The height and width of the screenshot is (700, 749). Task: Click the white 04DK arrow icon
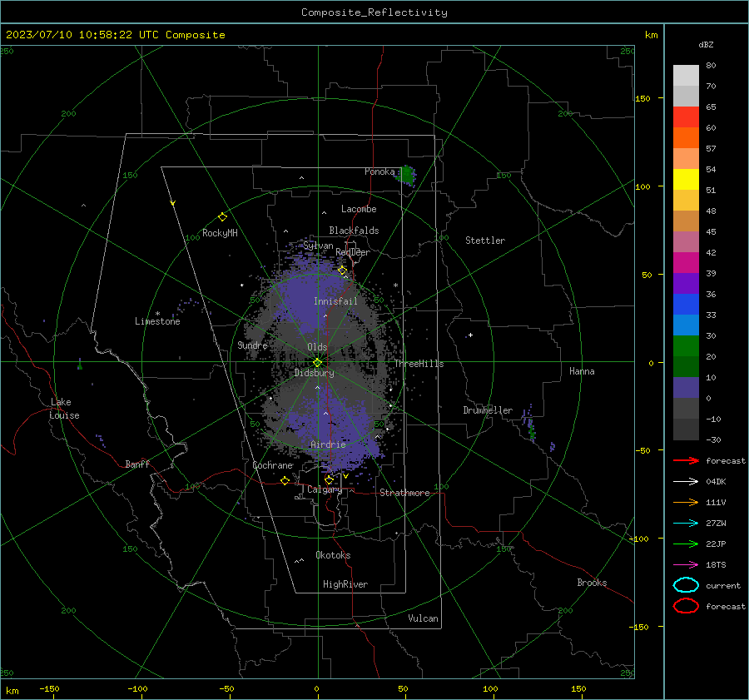686,481
